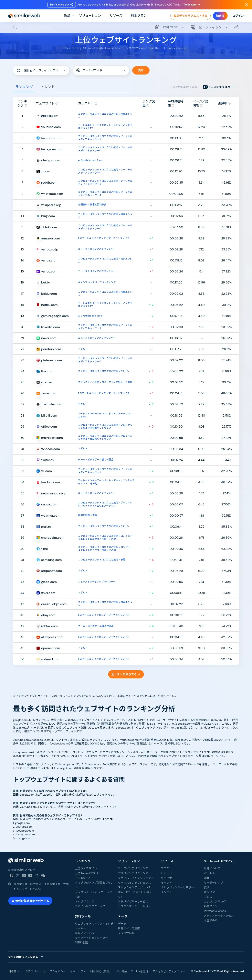Open Similarweb YouTube icon in footer
This screenshot has height=980, width=252.
click(x=30, y=875)
